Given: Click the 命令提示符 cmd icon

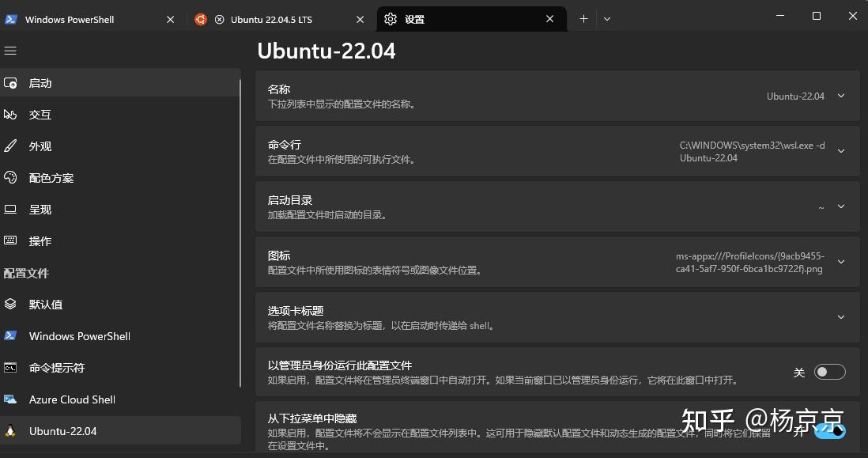Looking at the screenshot, I should [10, 368].
